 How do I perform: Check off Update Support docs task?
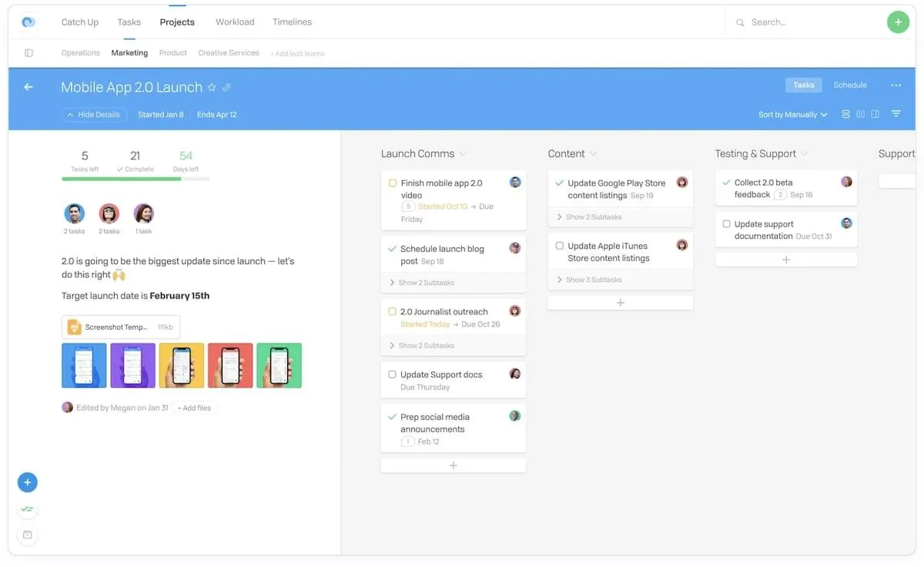393,374
